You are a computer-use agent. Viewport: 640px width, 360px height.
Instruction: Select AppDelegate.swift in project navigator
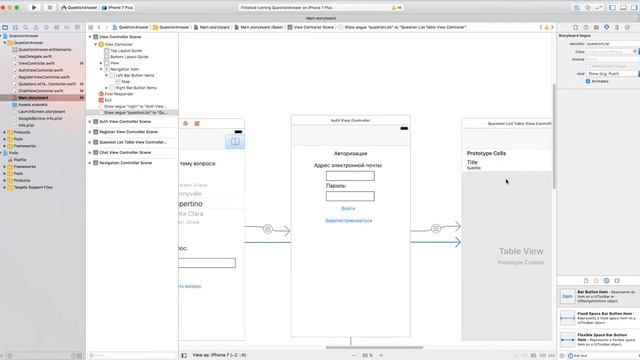pos(35,56)
